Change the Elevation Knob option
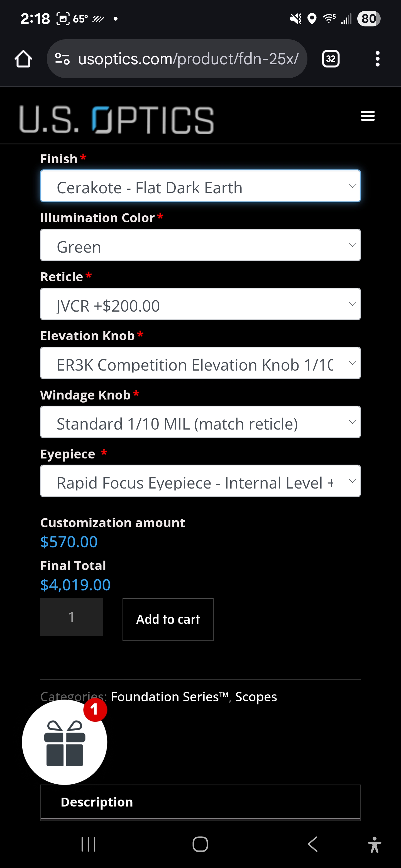401x868 pixels. point(200,363)
